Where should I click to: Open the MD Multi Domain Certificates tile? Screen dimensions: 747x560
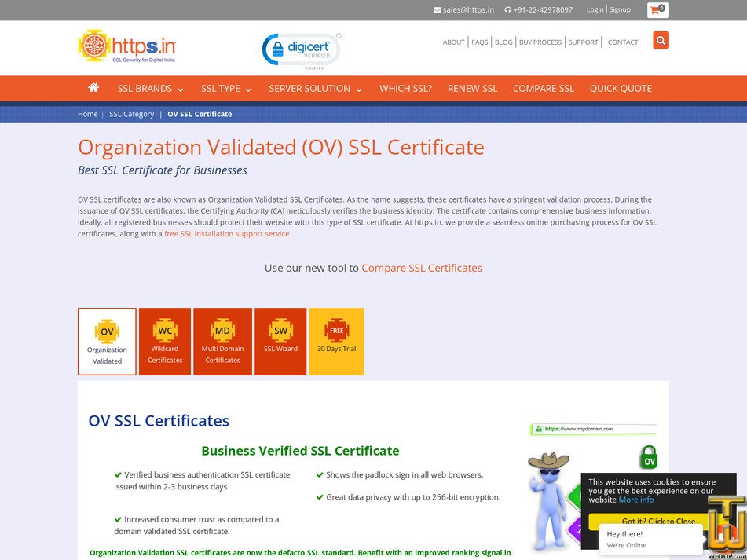pos(222,340)
